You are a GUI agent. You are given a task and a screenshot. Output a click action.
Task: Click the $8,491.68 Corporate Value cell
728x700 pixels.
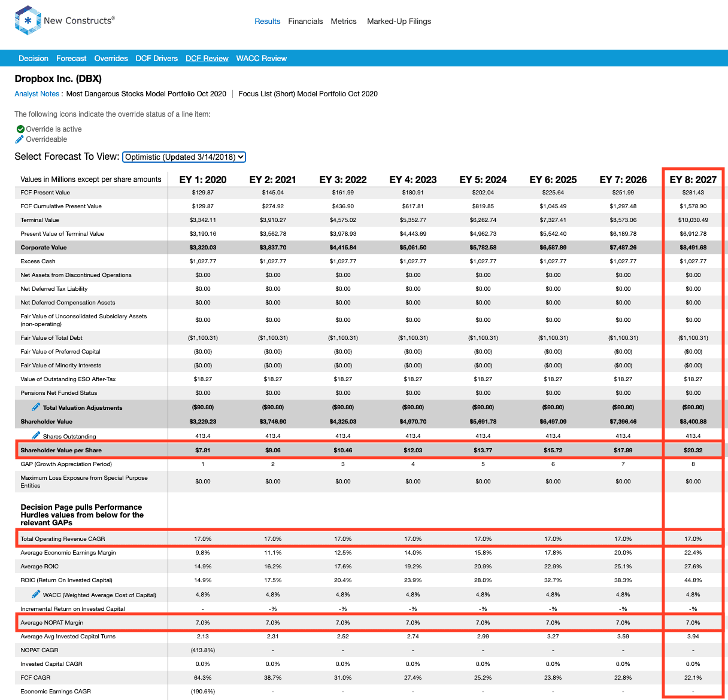693,248
